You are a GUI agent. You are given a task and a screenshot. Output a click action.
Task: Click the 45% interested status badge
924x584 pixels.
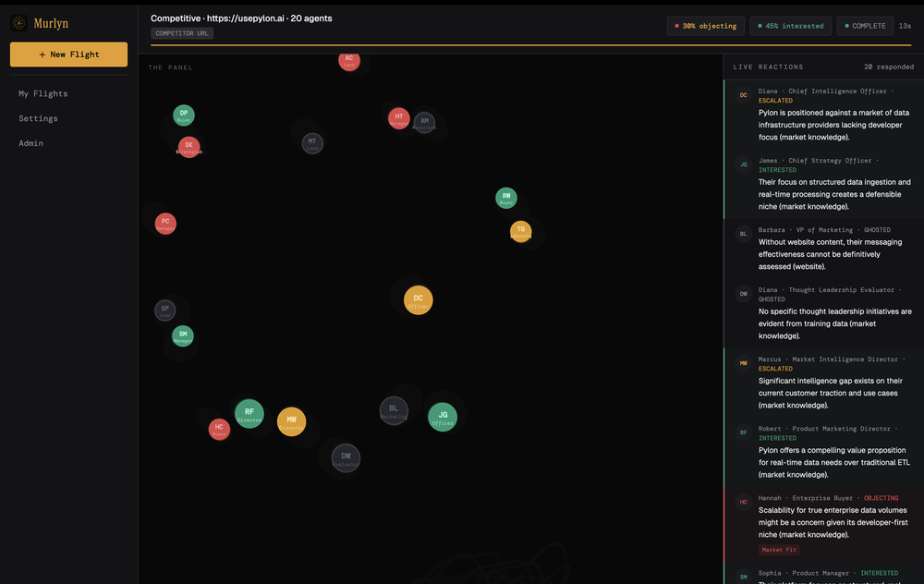[790, 26]
